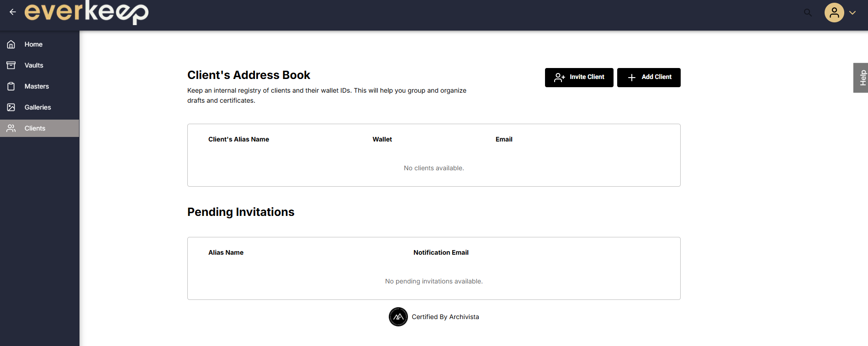Open the Masters section
The image size is (868, 346).
click(40, 86)
